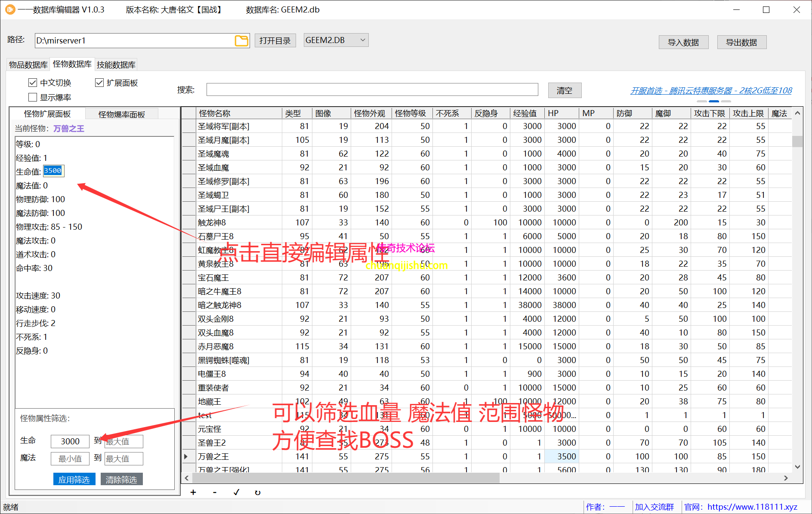The width and height of the screenshot is (812, 514).
Task: Enable the 显示爆率 checkbox
Action: [x=33, y=97]
